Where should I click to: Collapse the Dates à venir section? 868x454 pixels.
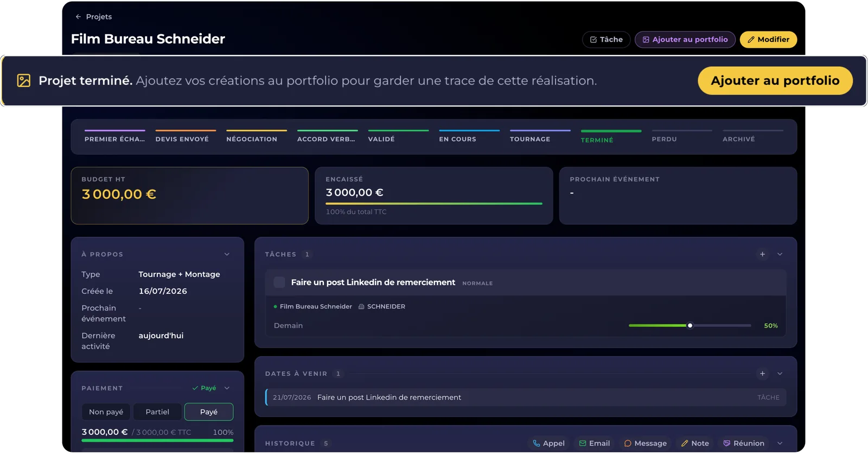coord(780,374)
